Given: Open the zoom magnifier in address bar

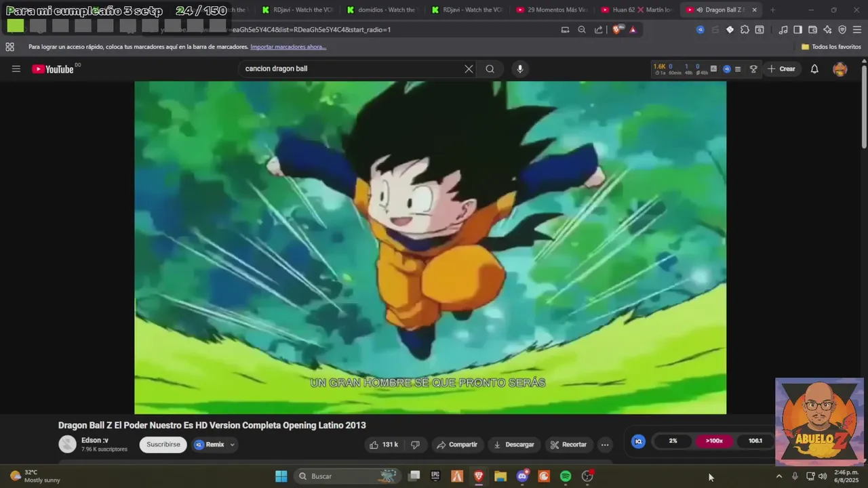Looking at the screenshot, I should [582, 29].
